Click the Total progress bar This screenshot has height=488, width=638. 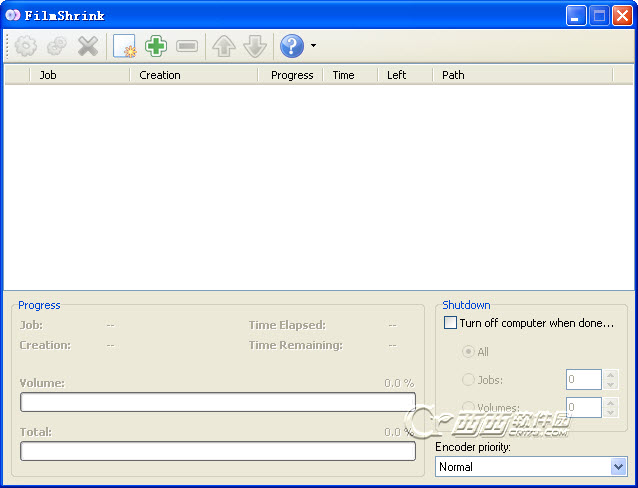pyautogui.click(x=218, y=451)
